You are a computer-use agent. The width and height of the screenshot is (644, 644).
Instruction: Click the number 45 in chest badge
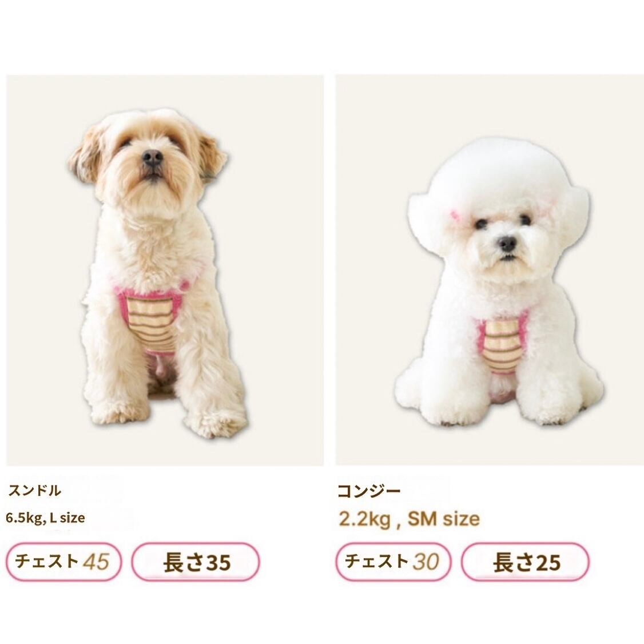96,562
